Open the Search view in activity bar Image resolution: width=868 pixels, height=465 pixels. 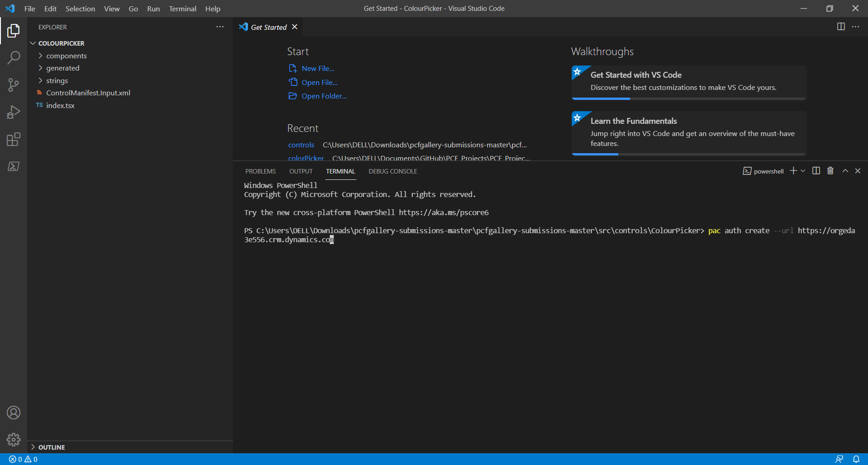(x=14, y=58)
